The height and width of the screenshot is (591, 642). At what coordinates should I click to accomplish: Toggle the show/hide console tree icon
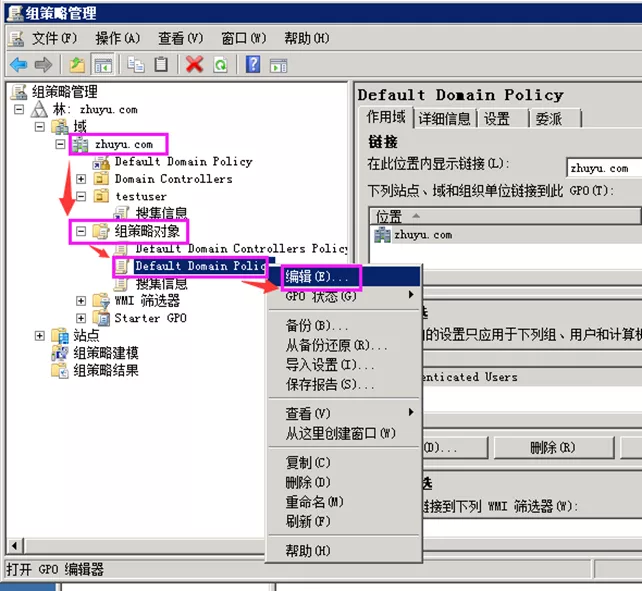102,65
